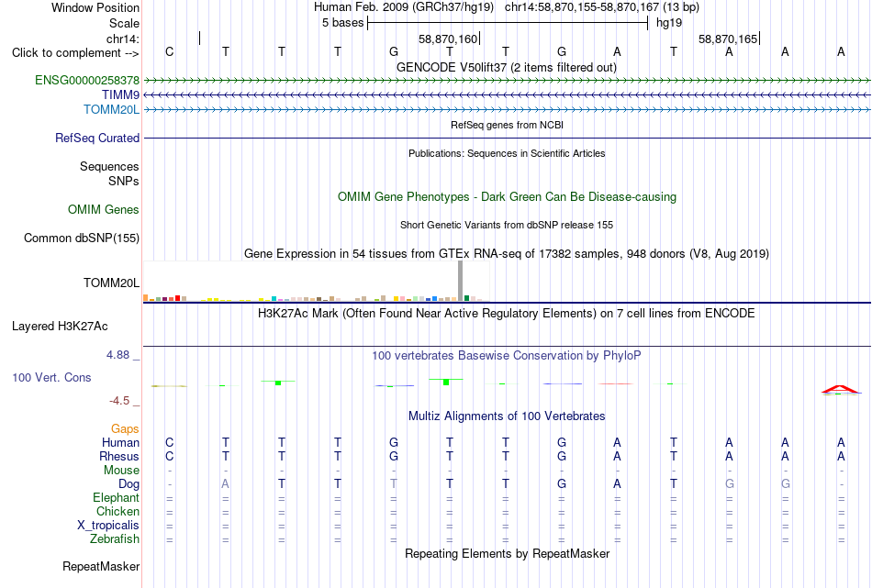Click the Gaps alignment row label

(125, 428)
